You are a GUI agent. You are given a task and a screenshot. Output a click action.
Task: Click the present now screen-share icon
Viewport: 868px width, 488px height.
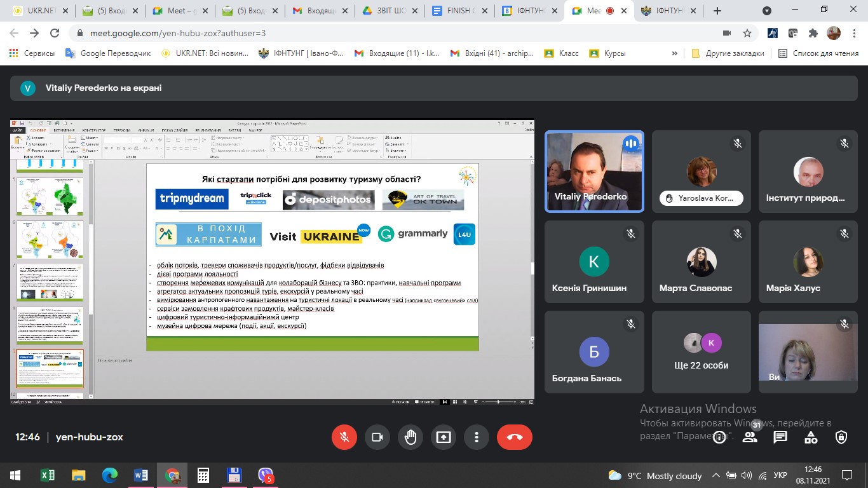point(443,437)
